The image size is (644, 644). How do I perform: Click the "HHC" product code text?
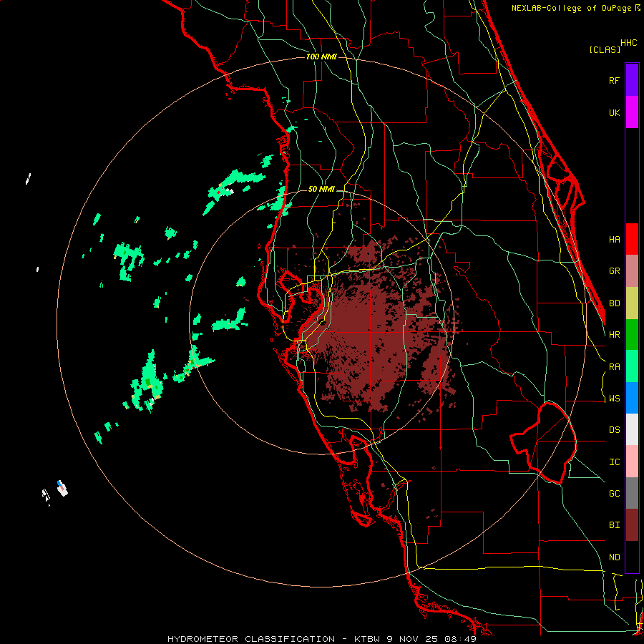[628, 43]
